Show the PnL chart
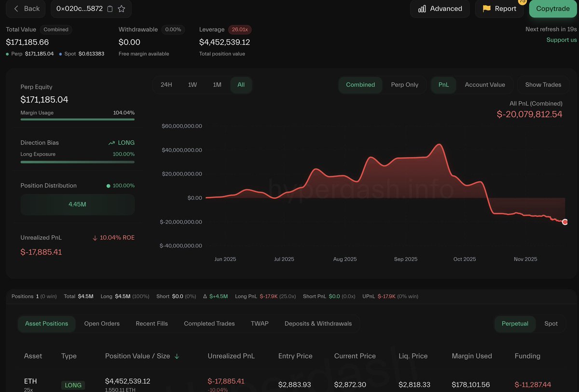The width and height of the screenshot is (579, 392). [x=444, y=85]
